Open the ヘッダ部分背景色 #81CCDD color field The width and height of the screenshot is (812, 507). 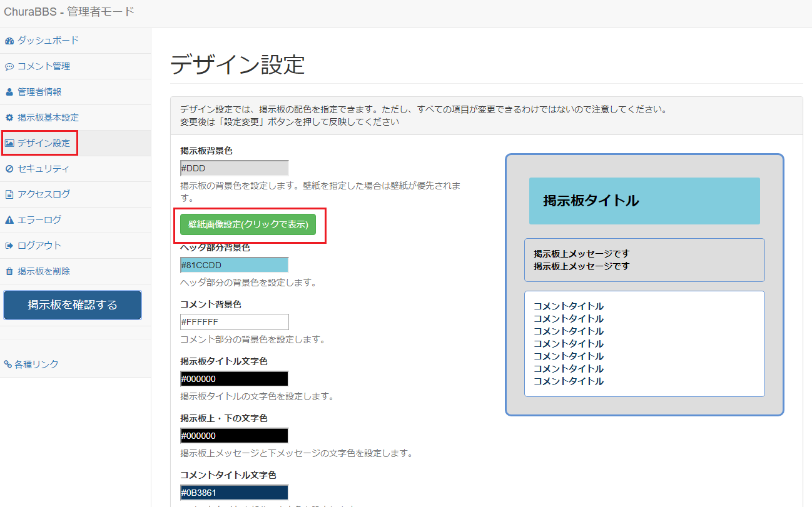coord(234,265)
